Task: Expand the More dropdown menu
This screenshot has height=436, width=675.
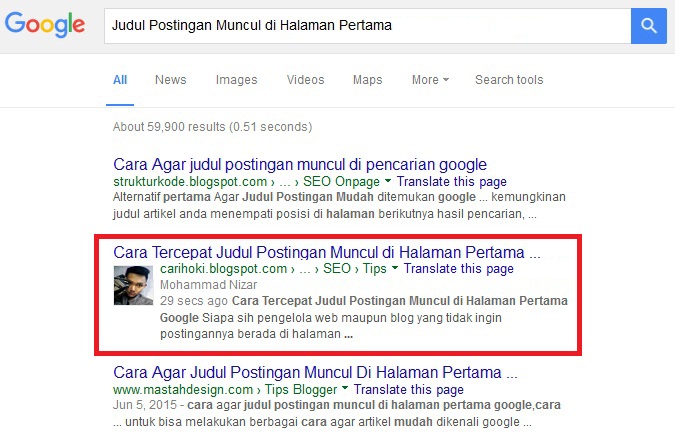Action: (x=430, y=80)
